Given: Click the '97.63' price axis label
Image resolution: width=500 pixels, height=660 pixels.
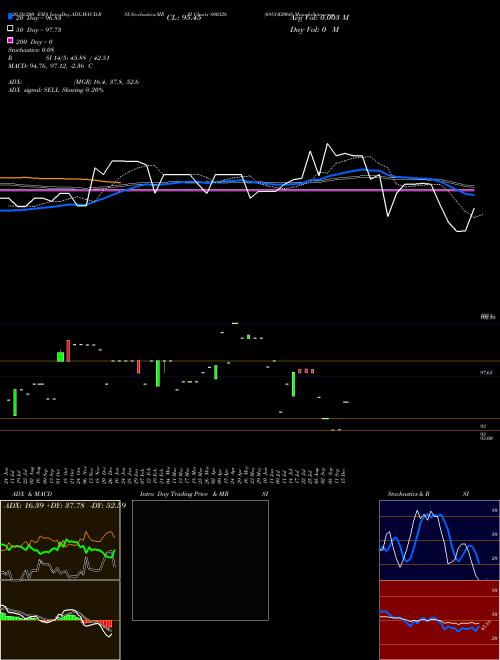Looking at the screenshot, I should tap(486, 373).
